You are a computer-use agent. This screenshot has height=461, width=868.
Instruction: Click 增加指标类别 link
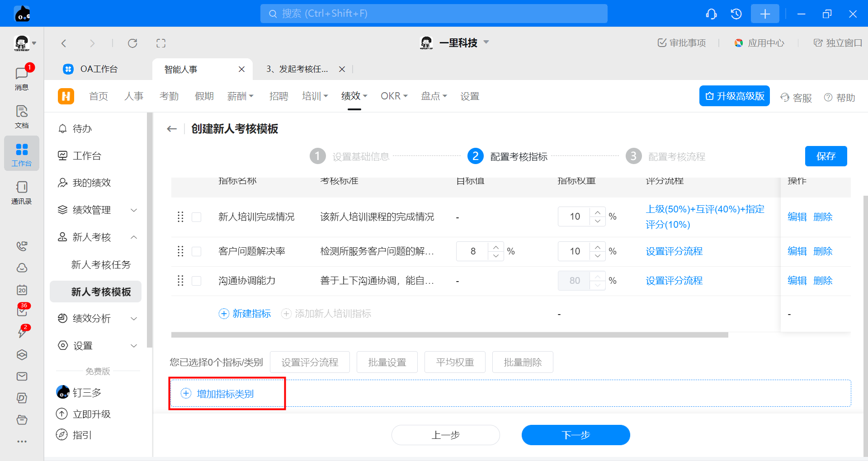(225, 394)
